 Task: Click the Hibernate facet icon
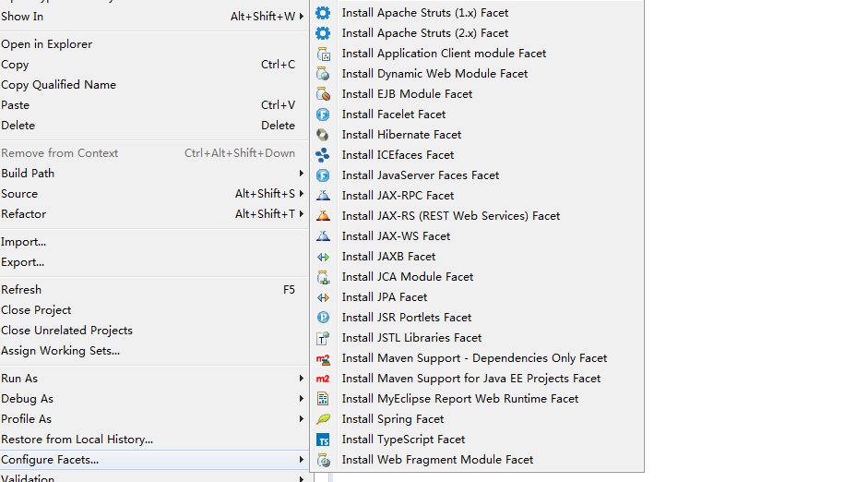323,135
